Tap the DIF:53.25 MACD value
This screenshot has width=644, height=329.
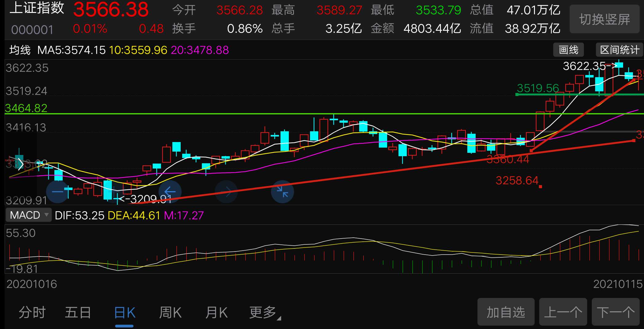tap(80, 215)
